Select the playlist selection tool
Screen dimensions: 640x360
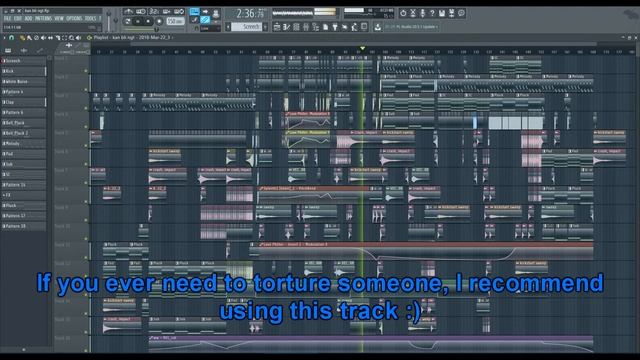[64, 38]
